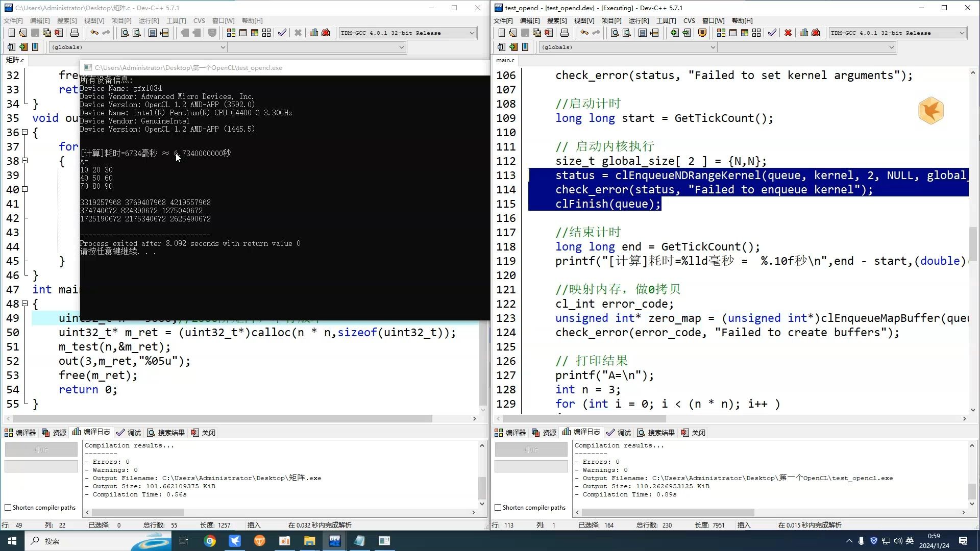
Task: Click Compile icon in right window toolbar
Action: pos(721,33)
